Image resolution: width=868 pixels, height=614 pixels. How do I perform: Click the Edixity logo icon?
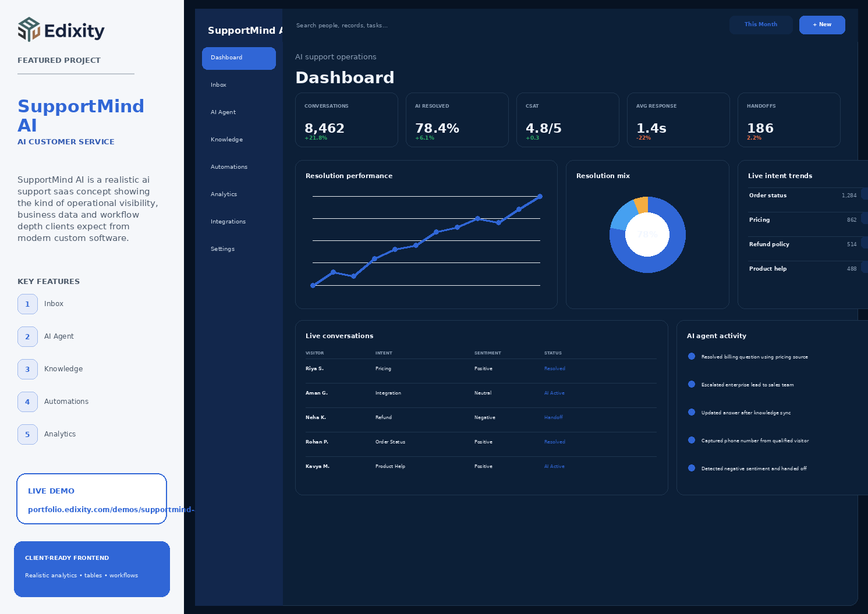point(29,30)
